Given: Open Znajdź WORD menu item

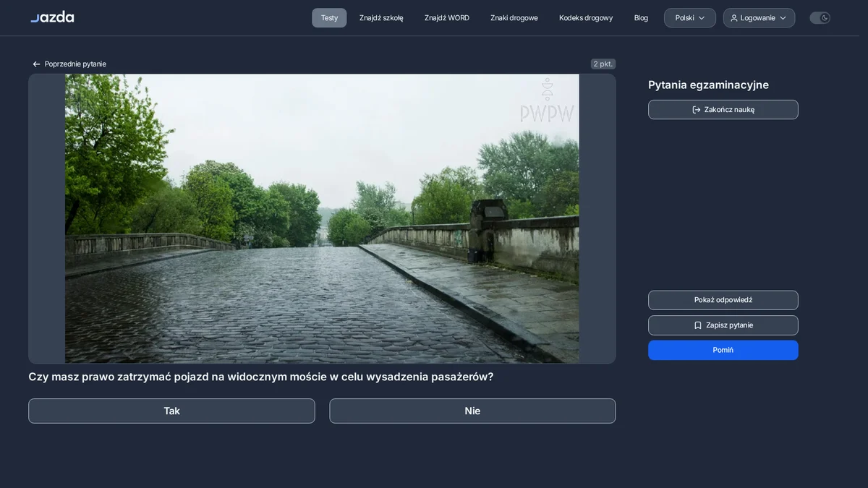Looking at the screenshot, I should (447, 18).
